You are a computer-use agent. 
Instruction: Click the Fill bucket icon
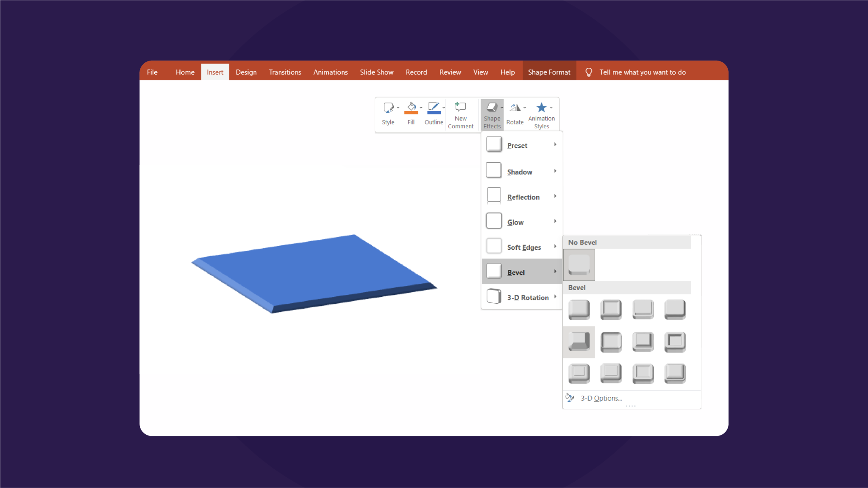411,107
